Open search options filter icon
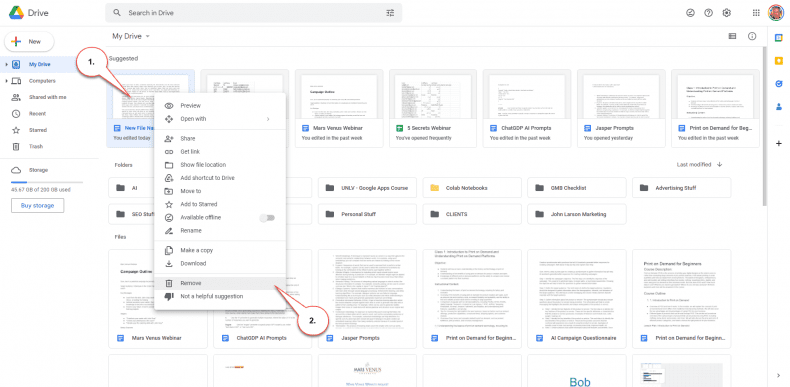 (x=390, y=13)
